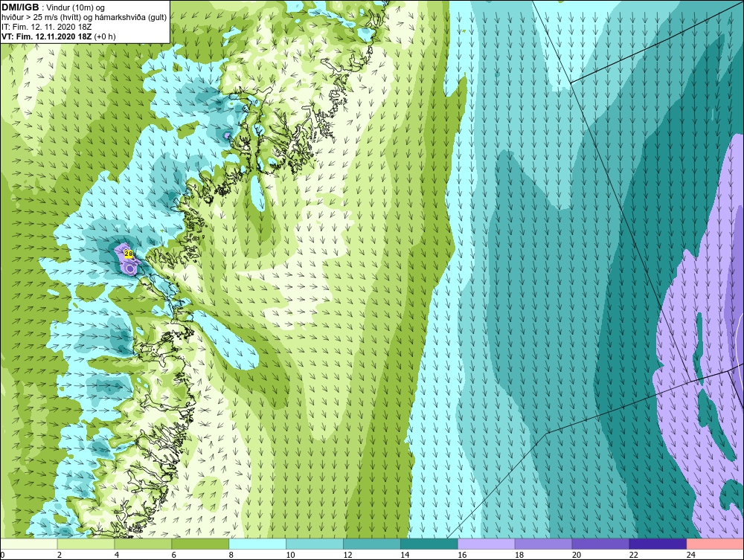Click the 6–8 m/s olive green swatch
Image resolution: width=744 pixels, height=560 pixels.
200,544
